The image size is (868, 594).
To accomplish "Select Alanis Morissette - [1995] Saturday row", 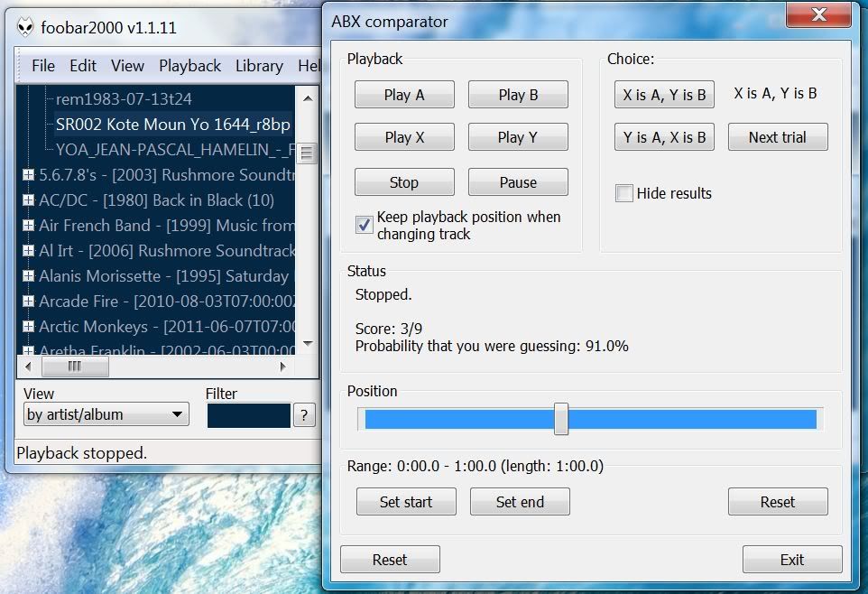I will pyautogui.click(x=164, y=276).
